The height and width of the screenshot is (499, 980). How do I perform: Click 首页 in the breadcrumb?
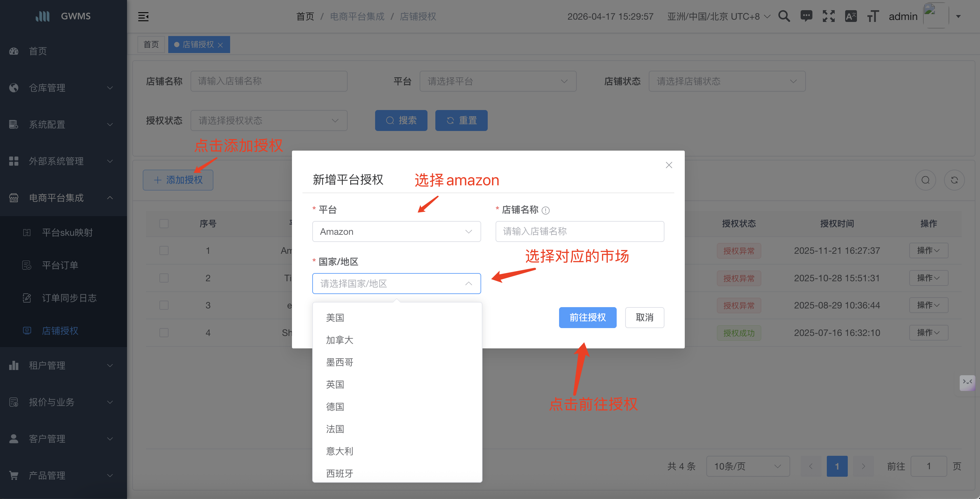point(305,16)
